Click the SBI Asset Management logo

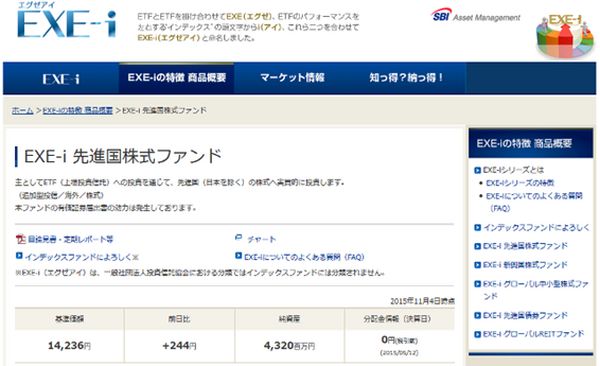[x=475, y=16]
